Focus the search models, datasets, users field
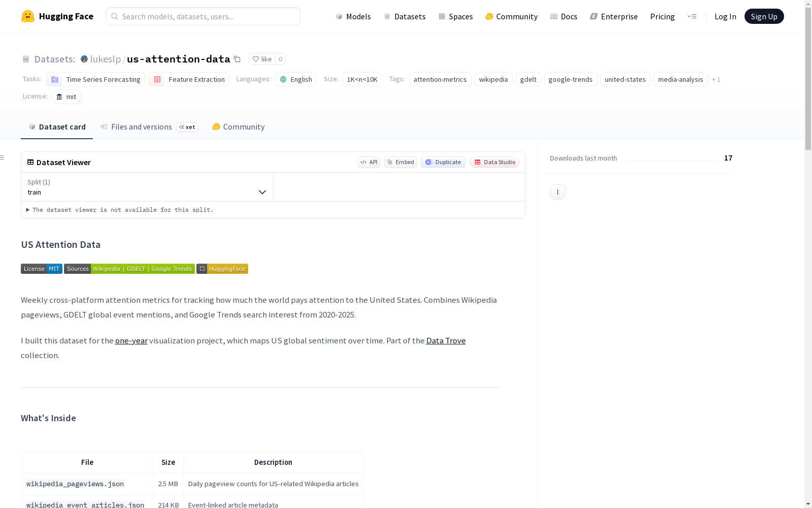This screenshot has width=812, height=508. (203, 16)
